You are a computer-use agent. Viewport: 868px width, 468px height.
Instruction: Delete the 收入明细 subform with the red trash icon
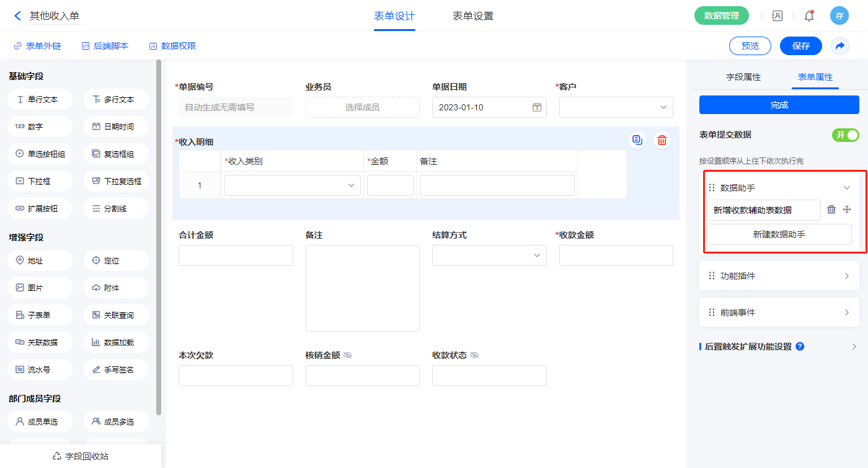[x=662, y=140]
